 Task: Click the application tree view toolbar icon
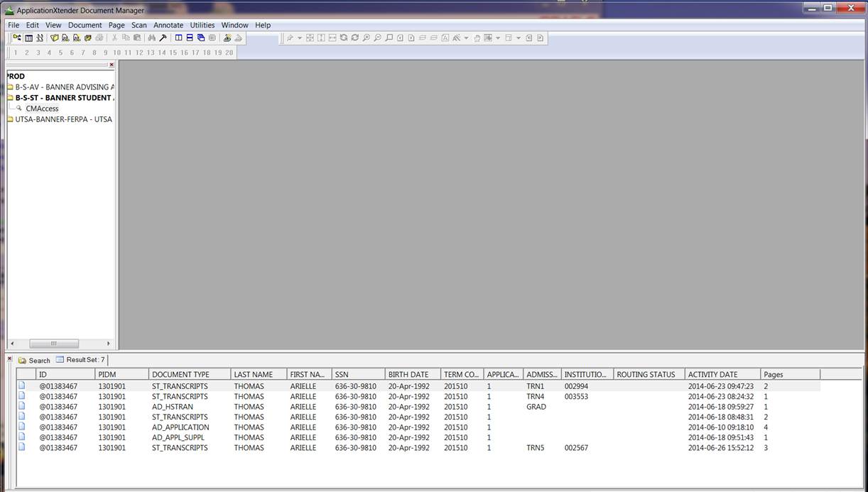coord(17,38)
